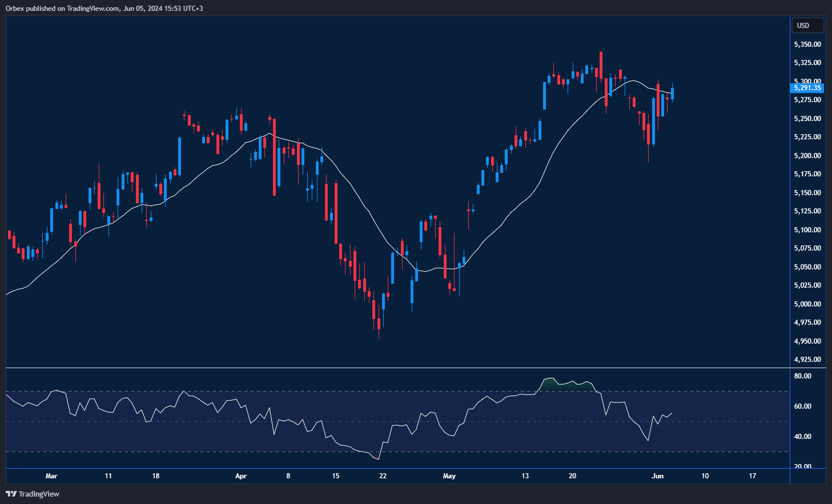Click the 20.00 RSI scale label
Viewport: 832px width, 504px height.
point(803,465)
